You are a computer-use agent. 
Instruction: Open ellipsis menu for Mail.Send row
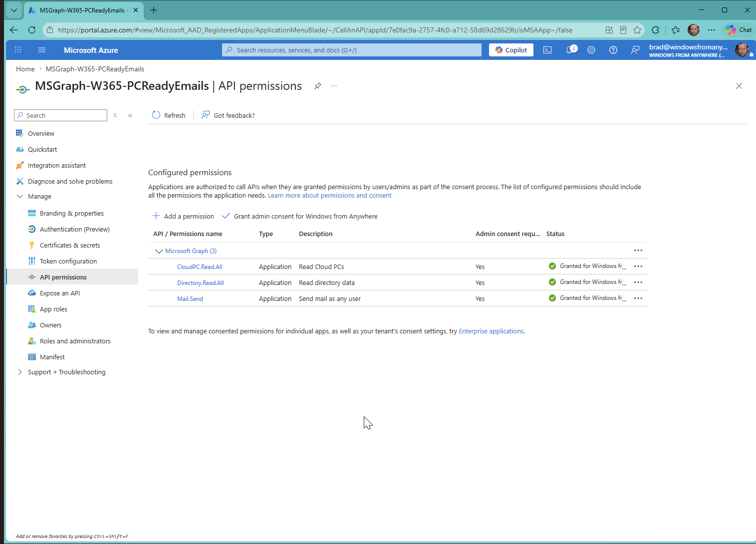[638, 298]
